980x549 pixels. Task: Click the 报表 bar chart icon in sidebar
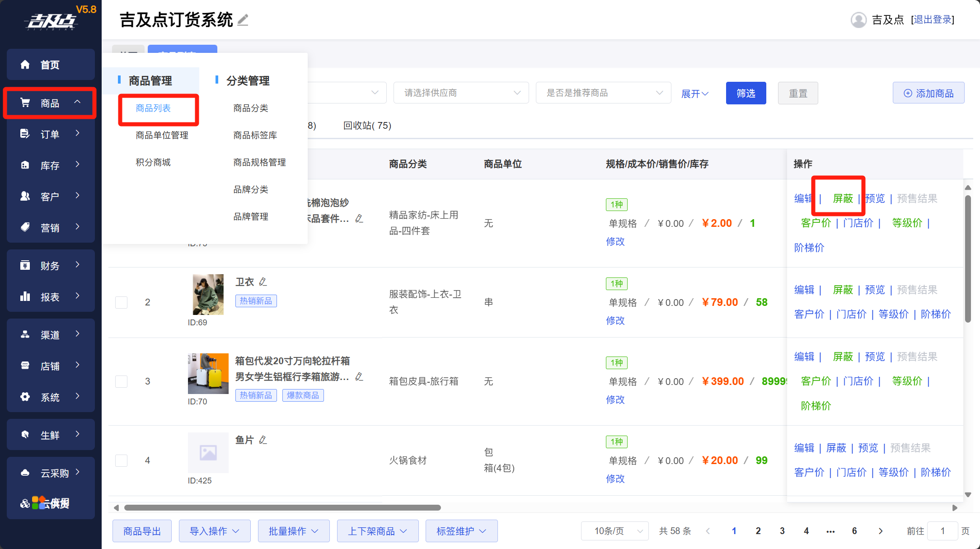[25, 297]
